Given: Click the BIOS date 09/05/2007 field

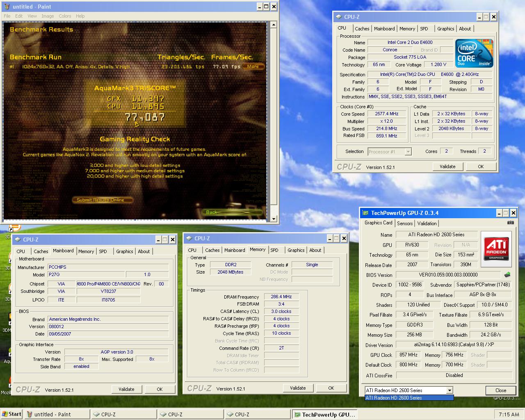Looking at the screenshot, I should pos(108,334).
